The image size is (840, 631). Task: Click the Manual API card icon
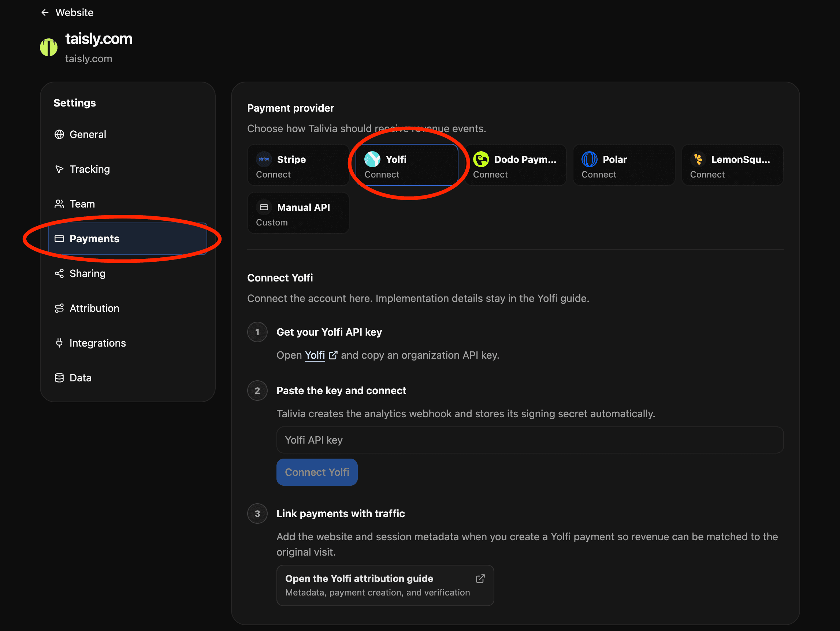(x=264, y=207)
